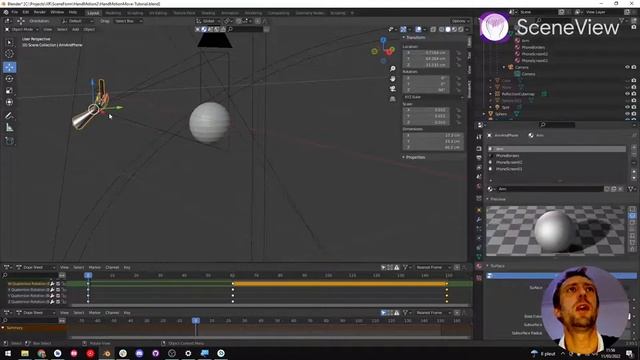This screenshot has width=640, height=360.
Task: Select W Quaternion Rotation channel
Action: click(28, 284)
